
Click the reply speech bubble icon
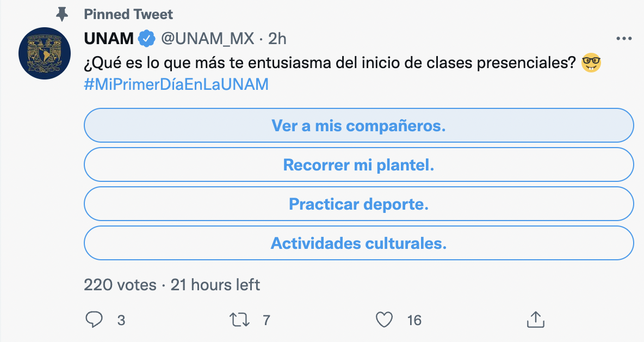94,319
